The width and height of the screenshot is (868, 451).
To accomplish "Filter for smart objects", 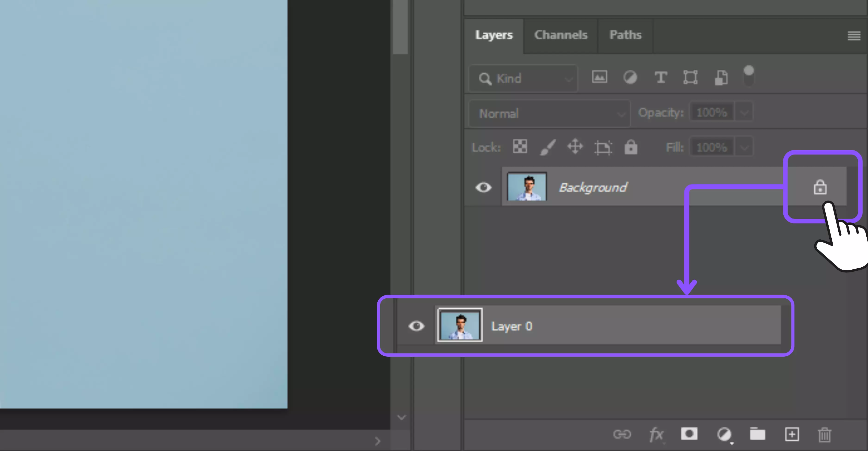I will (721, 78).
